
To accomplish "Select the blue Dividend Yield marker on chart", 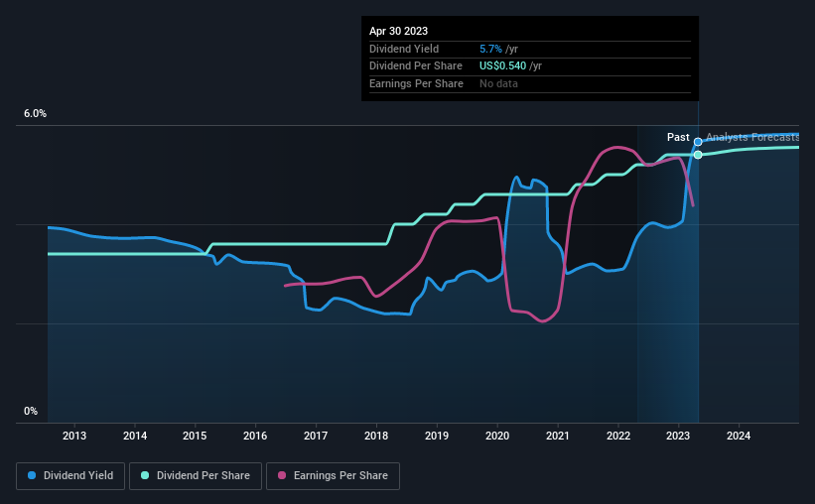I will click(x=698, y=142).
